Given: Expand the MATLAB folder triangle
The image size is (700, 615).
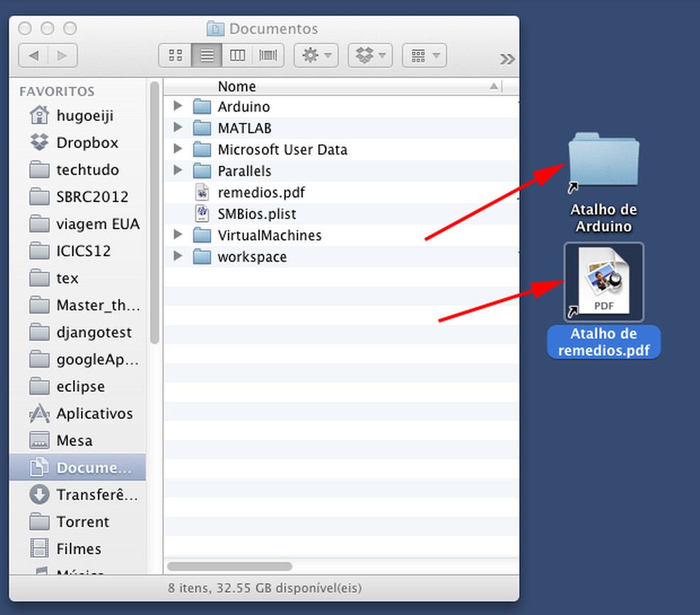Looking at the screenshot, I should point(178,127).
